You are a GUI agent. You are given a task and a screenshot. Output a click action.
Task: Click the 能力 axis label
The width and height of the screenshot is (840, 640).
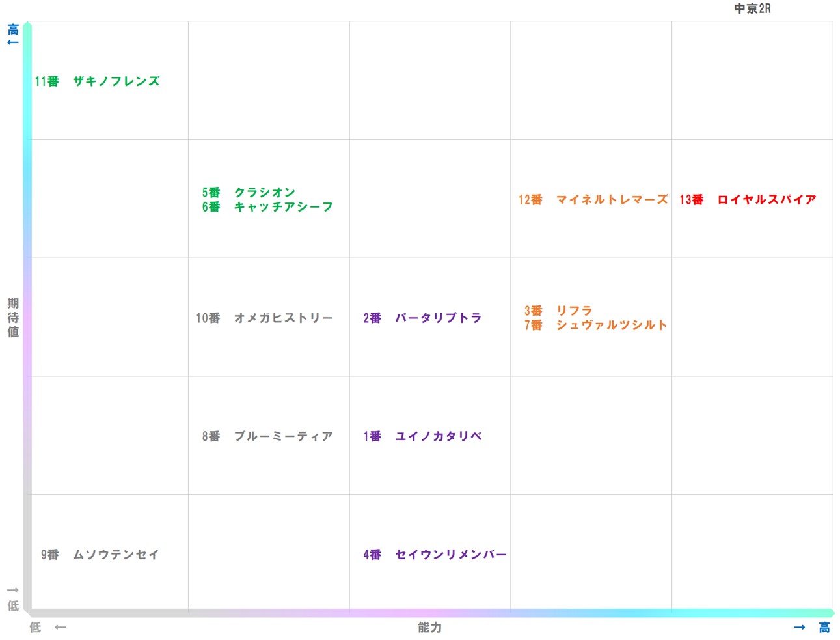click(x=429, y=628)
